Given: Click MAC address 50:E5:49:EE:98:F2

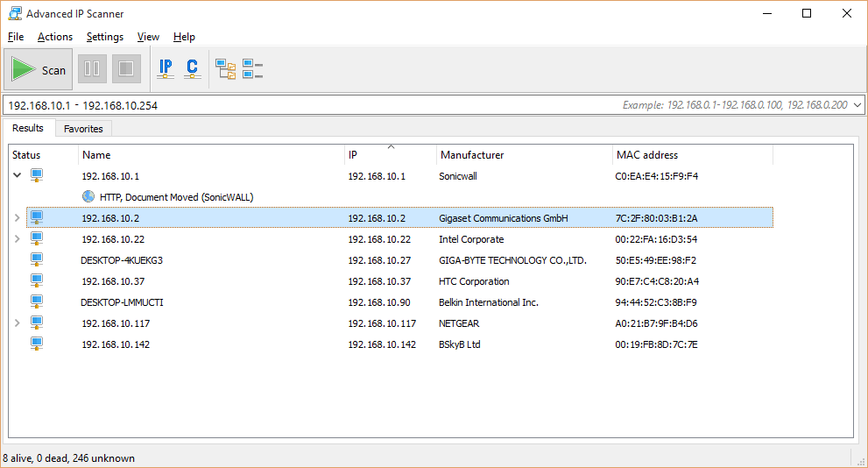Looking at the screenshot, I should coord(655,260).
